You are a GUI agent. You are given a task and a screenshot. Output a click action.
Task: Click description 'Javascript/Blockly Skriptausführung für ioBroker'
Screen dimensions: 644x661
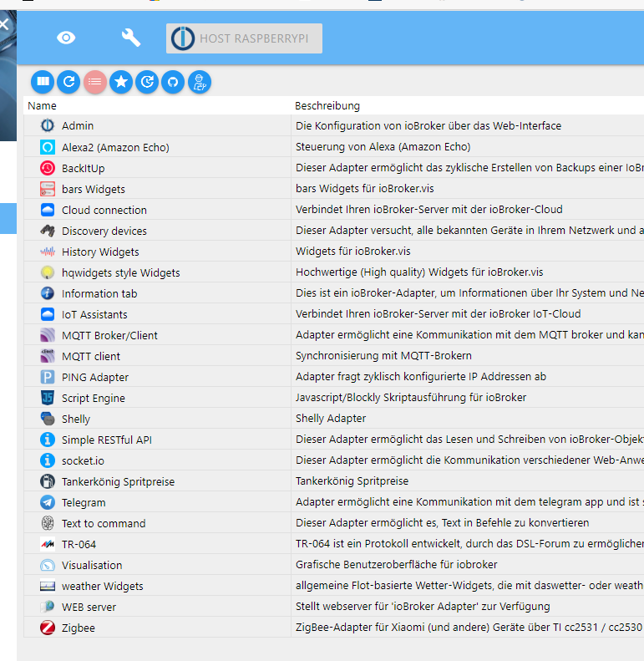410,398
